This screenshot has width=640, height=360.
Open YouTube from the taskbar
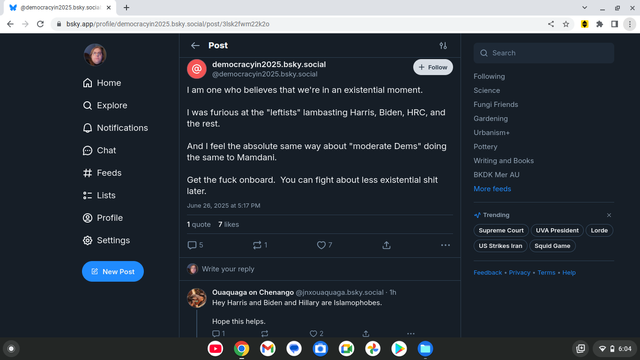215,349
